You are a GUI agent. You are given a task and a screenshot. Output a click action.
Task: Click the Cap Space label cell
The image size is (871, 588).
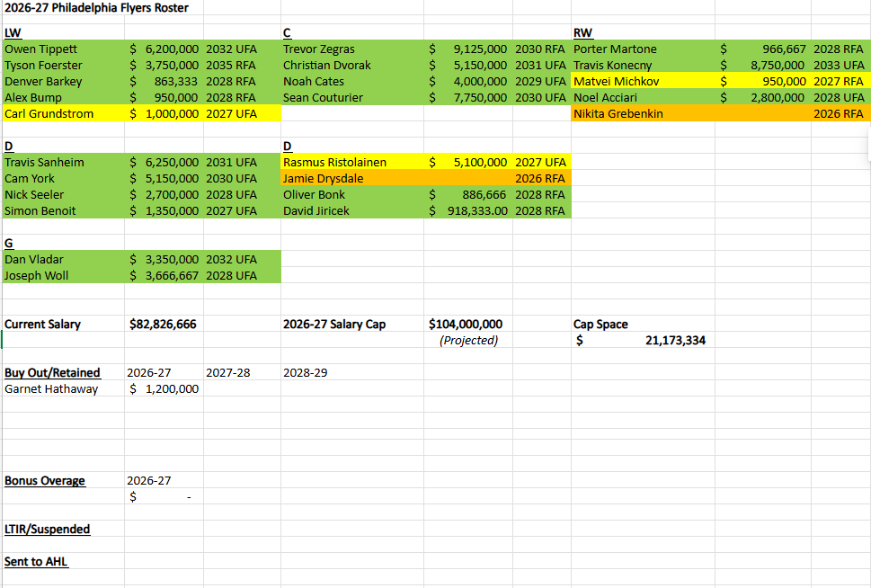coord(644,324)
